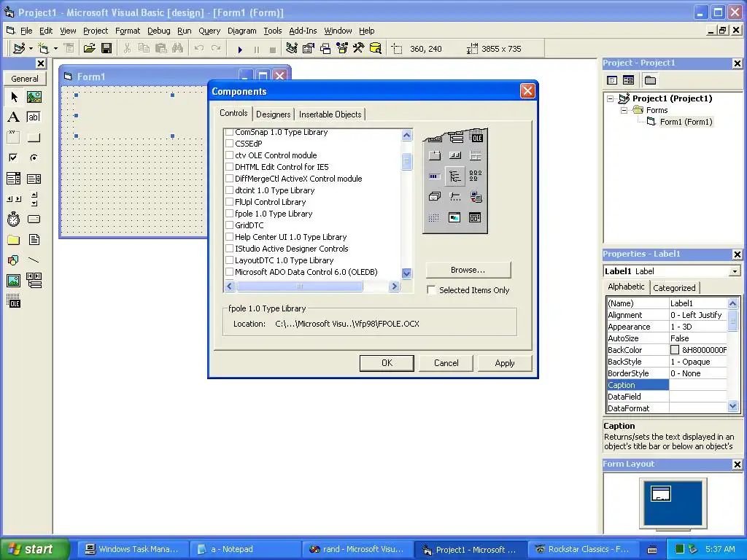Open the Toolbox hammer-wrench toolbar icon
The height and width of the screenshot is (560, 747).
(x=358, y=49)
